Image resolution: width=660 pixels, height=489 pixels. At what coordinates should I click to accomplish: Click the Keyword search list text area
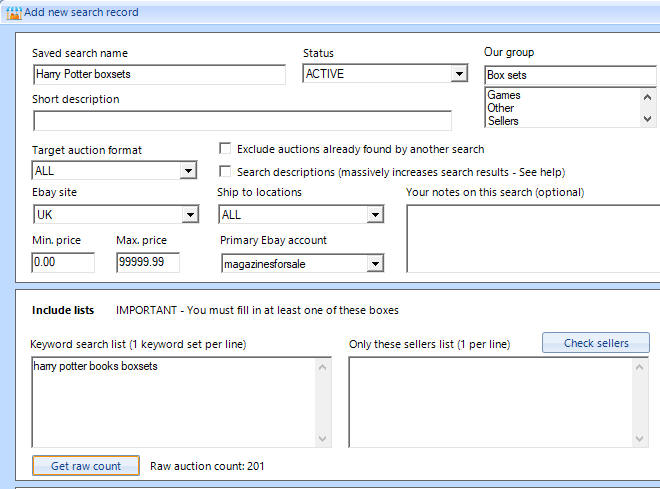point(174,402)
